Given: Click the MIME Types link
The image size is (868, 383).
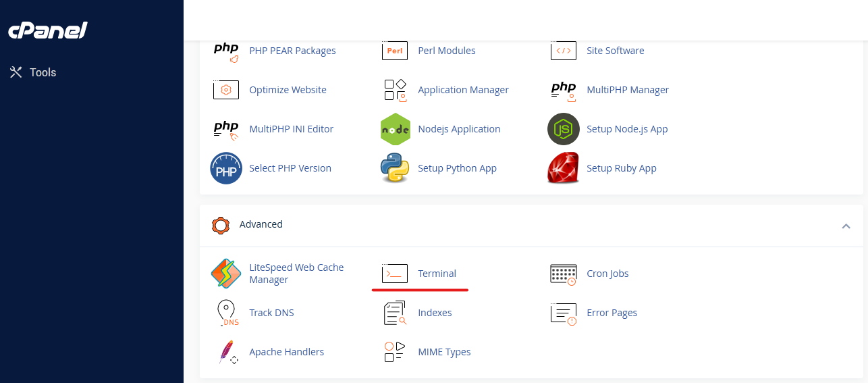Looking at the screenshot, I should (x=444, y=352).
